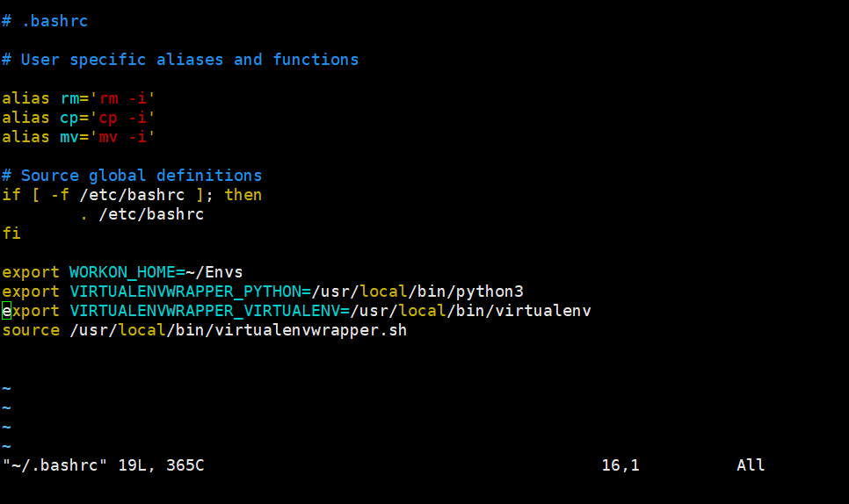Click the '~/Envs' value text

pos(214,272)
